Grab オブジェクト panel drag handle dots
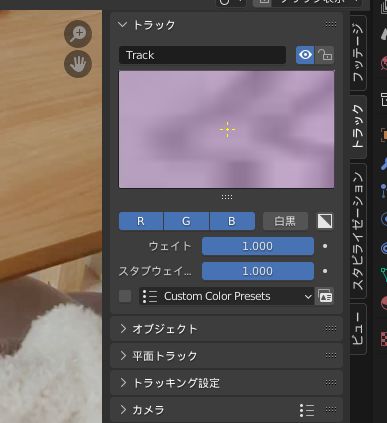This screenshot has width=387, height=423. pos(330,329)
